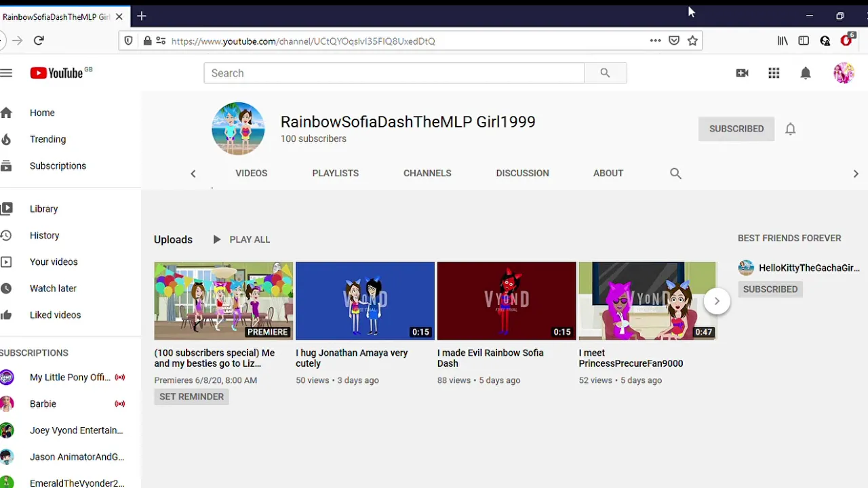Click PLAY ALL uploads
868x488 pixels.
(241, 239)
